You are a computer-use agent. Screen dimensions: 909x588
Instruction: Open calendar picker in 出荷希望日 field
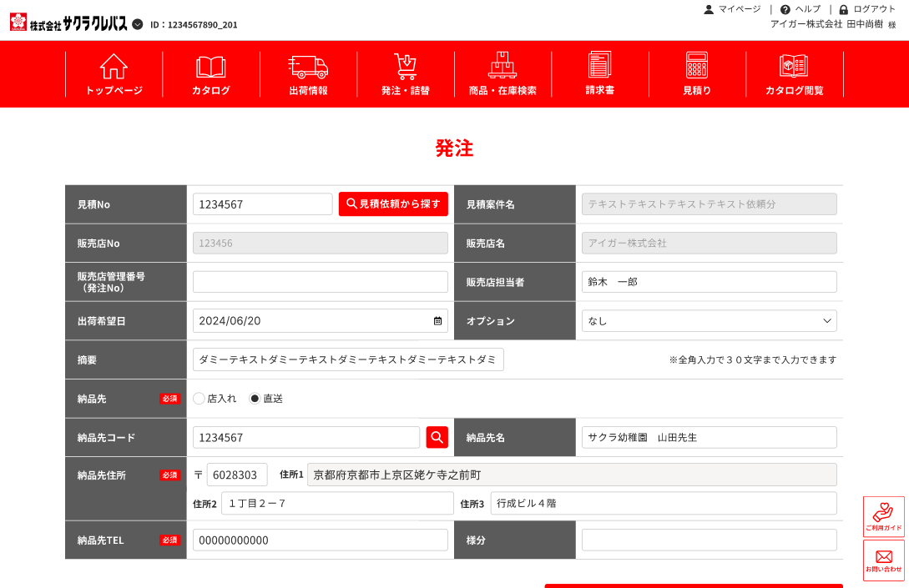(x=437, y=321)
